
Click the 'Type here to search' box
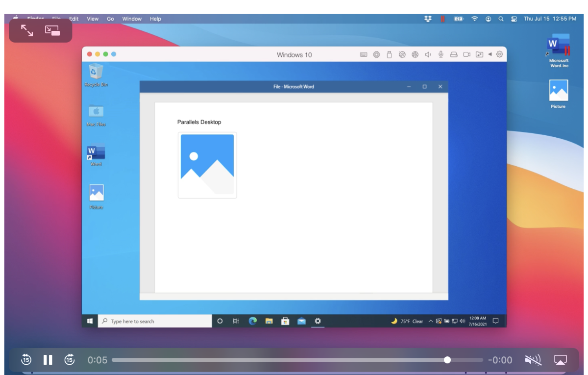coord(155,321)
